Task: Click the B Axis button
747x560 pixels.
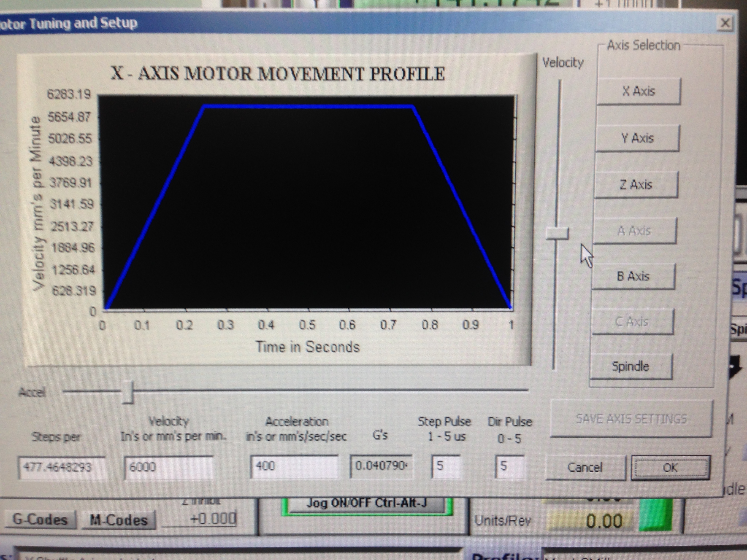Action: (x=633, y=277)
